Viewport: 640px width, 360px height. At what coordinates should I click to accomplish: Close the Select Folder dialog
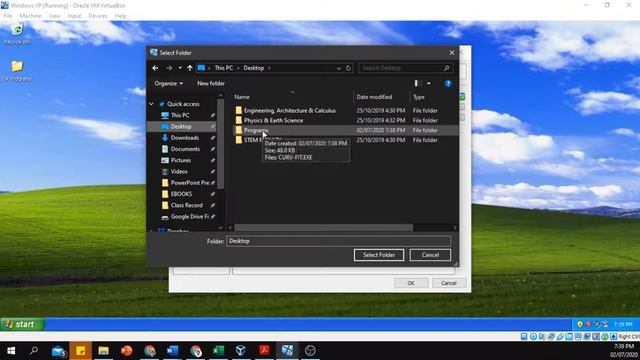coord(451,53)
